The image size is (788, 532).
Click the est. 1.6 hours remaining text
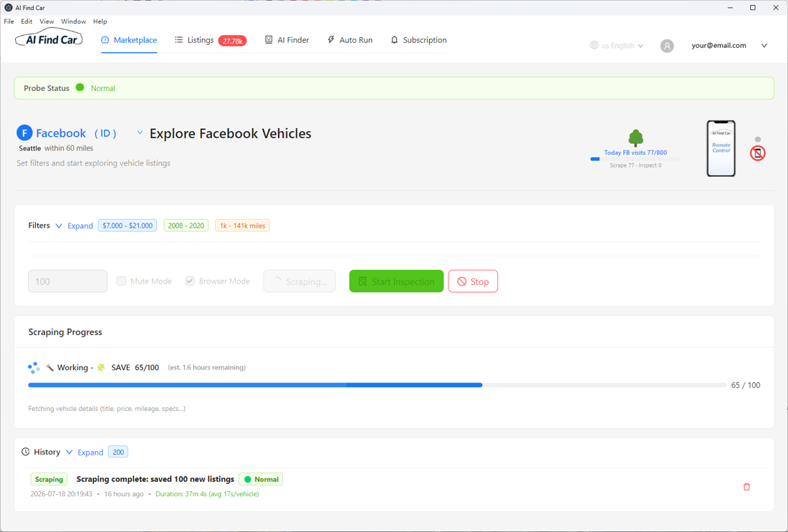[206, 368]
